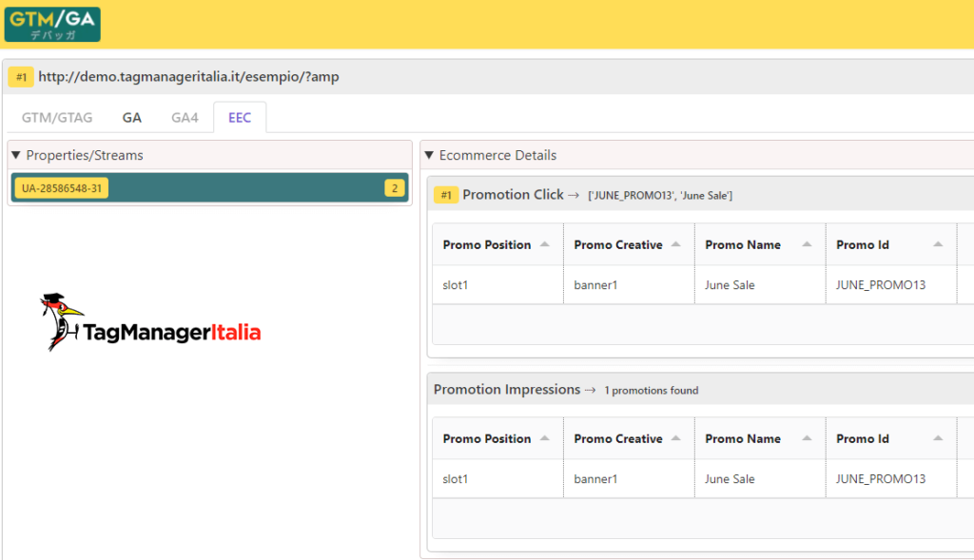
Task: Click JUNE_PROMO13 cell in Promotion Impressions table
Action: pos(890,478)
